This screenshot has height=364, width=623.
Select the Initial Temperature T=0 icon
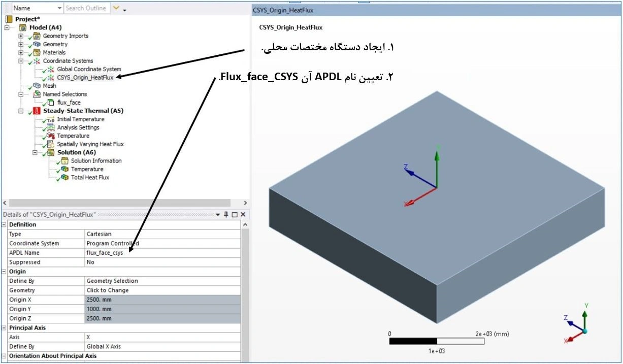tap(51, 119)
